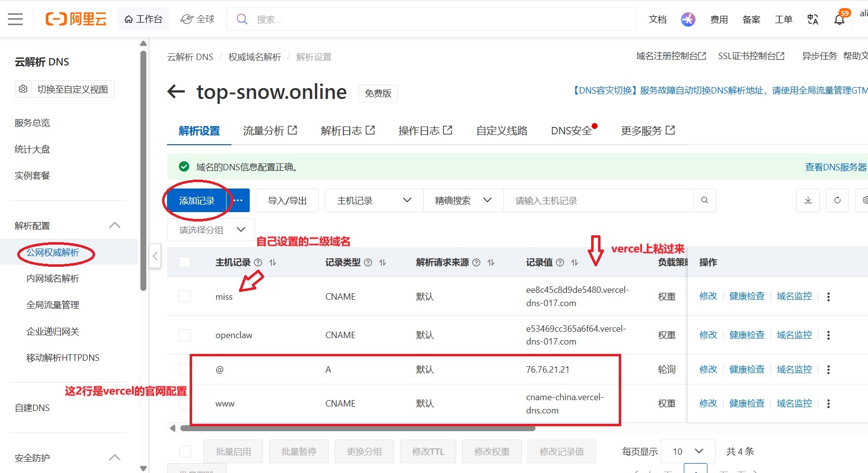This screenshot has height=473, width=868.
Task: Open the AI assistant icon in top bar
Action: (x=688, y=19)
